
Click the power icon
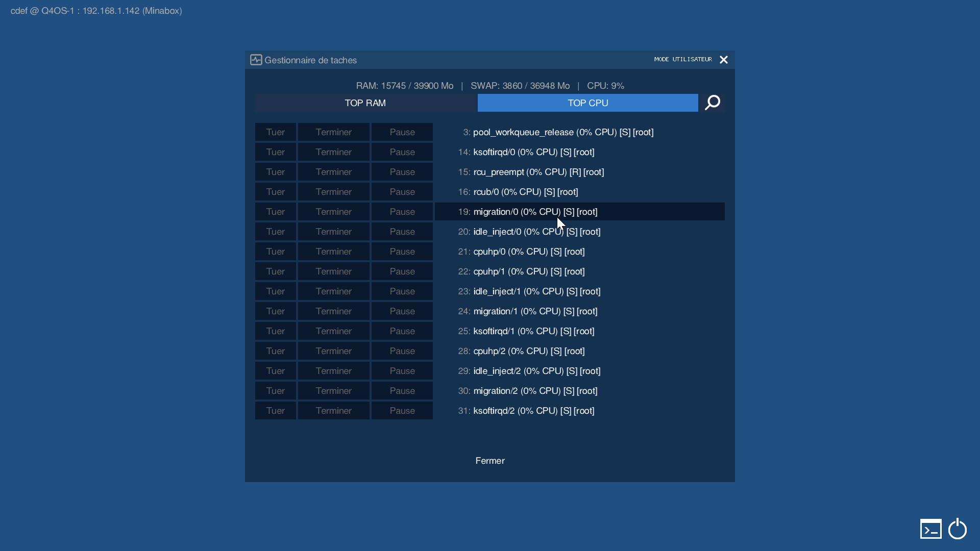click(x=958, y=529)
